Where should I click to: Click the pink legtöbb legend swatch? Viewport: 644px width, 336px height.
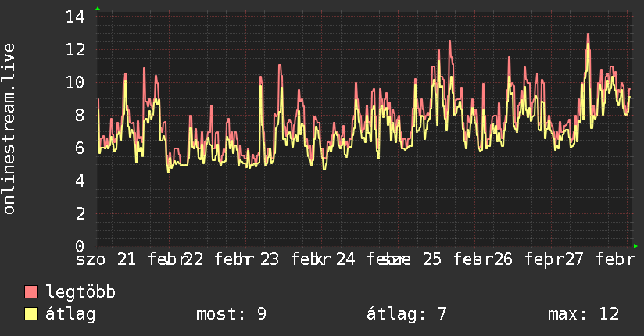click(30, 292)
